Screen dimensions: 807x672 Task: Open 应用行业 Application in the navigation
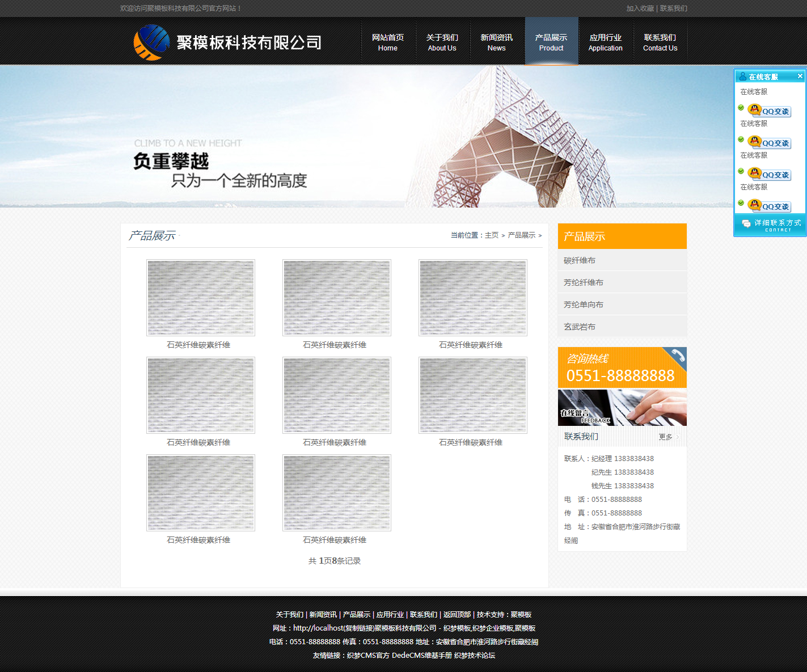(605, 42)
